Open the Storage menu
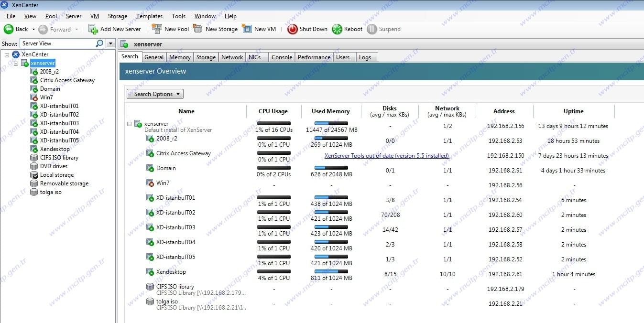The height and width of the screenshot is (323, 644). [117, 16]
